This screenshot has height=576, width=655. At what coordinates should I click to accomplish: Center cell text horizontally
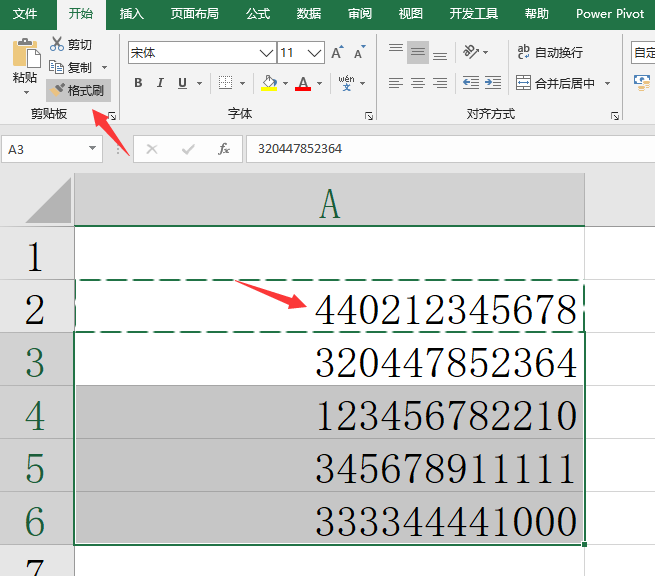pyautogui.click(x=418, y=83)
